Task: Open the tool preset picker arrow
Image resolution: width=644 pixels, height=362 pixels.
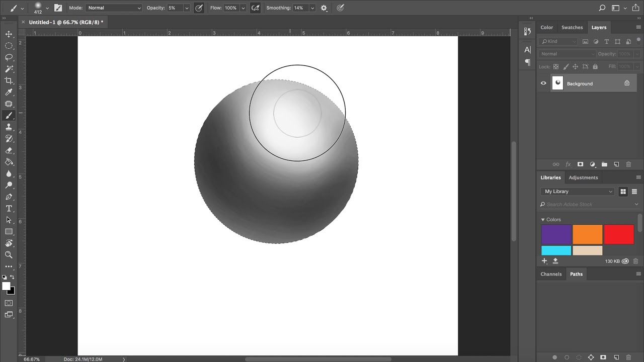Action: click(x=22, y=8)
